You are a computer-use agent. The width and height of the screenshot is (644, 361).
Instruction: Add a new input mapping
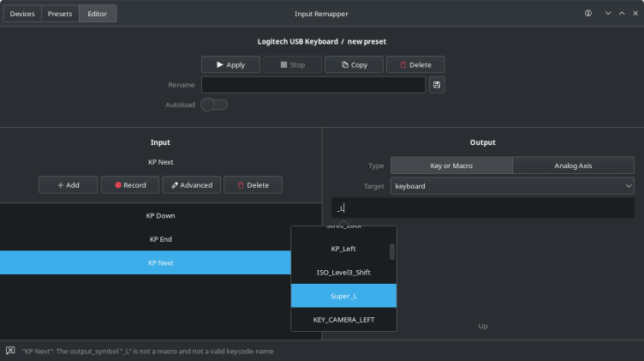click(x=68, y=185)
